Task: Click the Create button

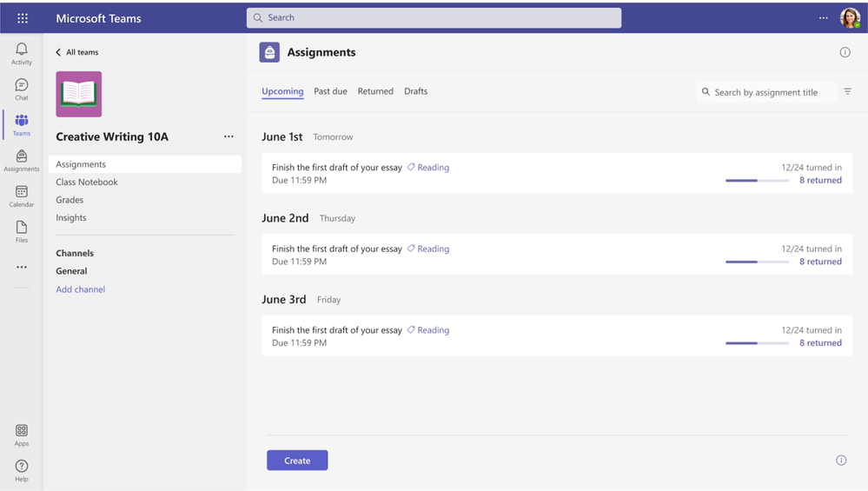Action: (297, 460)
